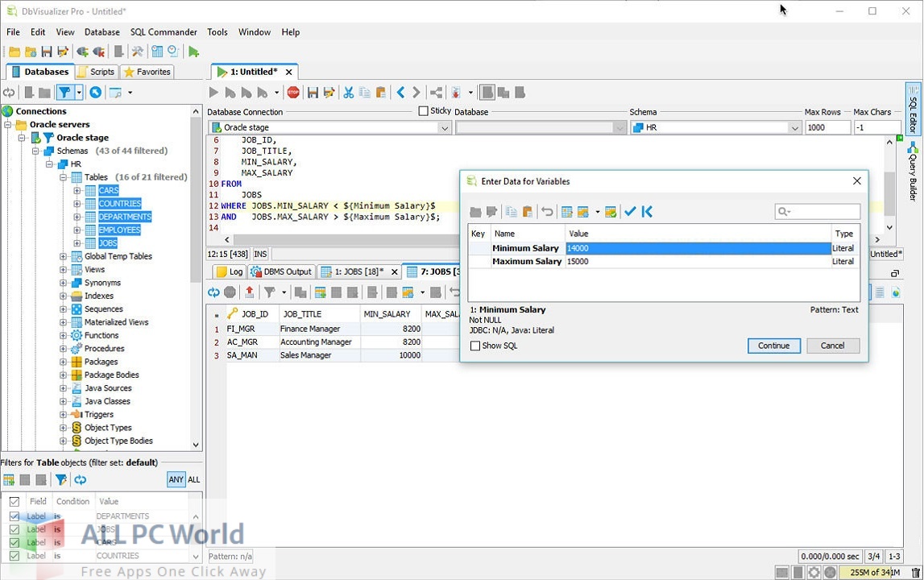
Task: Click the Connect database icon with green plus
Action: pyautogui.click(x=82, y=52)
